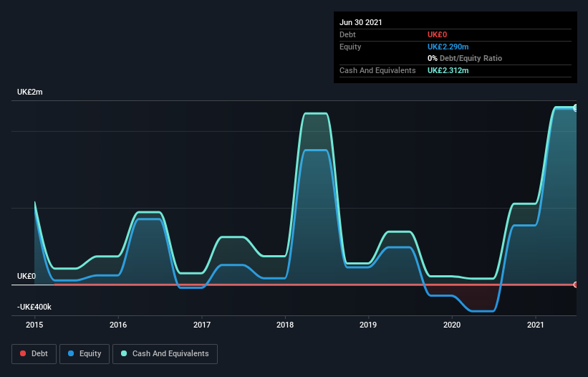The height and width of the screenshot is (377, 588).
Task: Click the 2017 x-axis label
Action: (x=202, y=325)
